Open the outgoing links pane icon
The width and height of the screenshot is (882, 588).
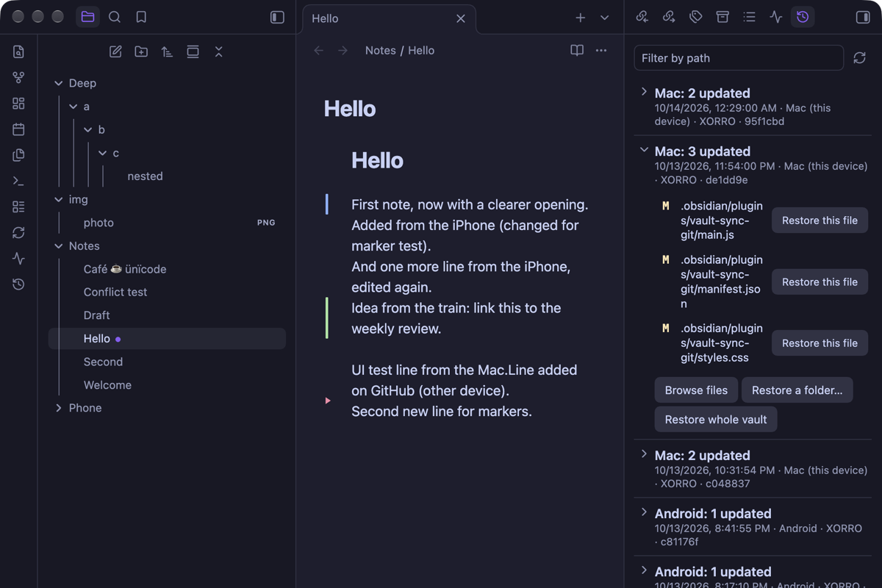coord(669,17)
